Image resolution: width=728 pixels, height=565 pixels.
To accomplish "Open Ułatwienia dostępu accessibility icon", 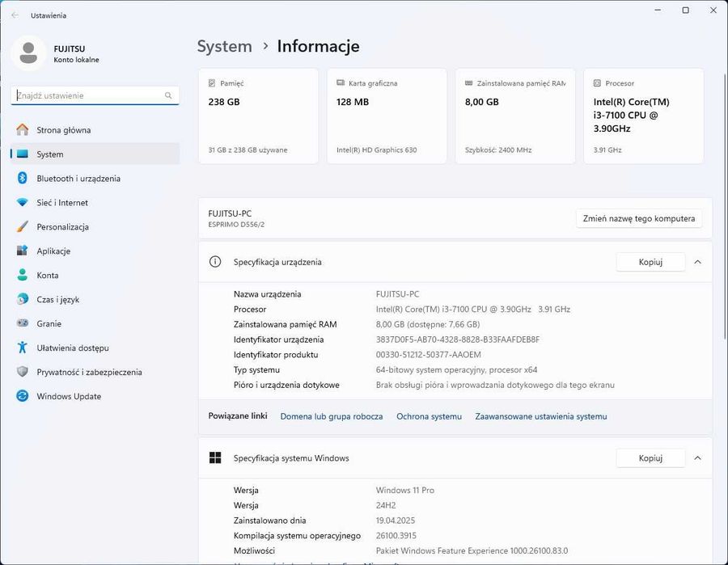I will click(23, 348).
